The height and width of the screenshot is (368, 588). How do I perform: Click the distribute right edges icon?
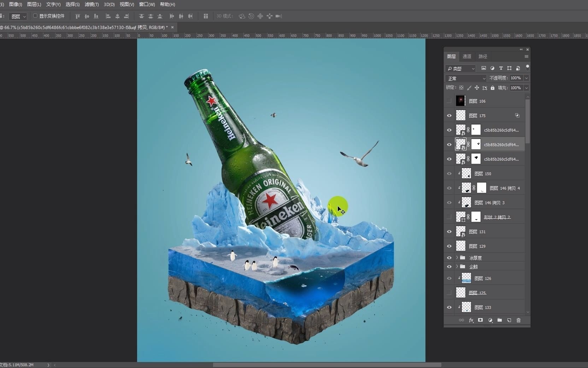190,16
